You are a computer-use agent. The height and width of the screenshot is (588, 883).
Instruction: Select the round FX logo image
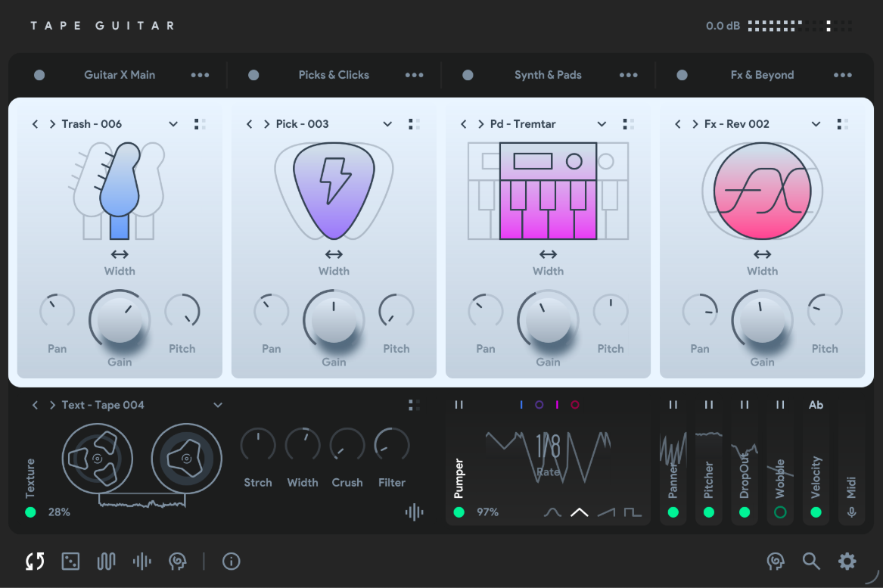point(763,191)
